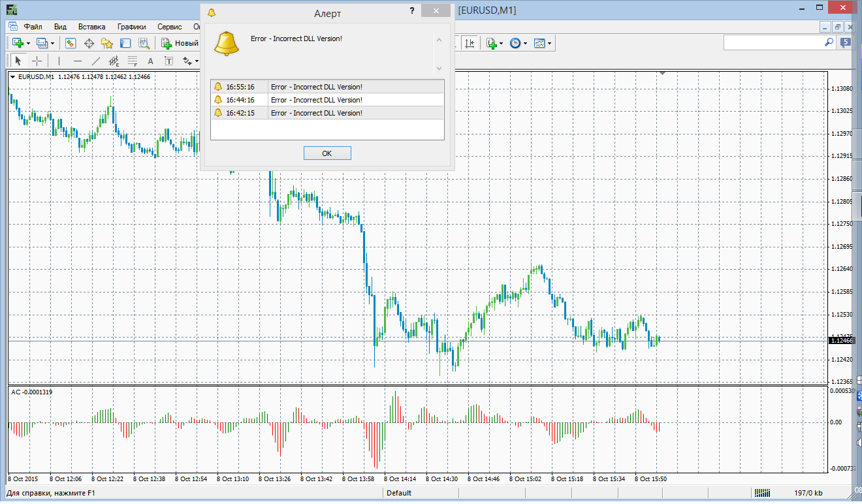Select the Cursor arrow tool
The image size is (862, 504).
coord(18,61)
